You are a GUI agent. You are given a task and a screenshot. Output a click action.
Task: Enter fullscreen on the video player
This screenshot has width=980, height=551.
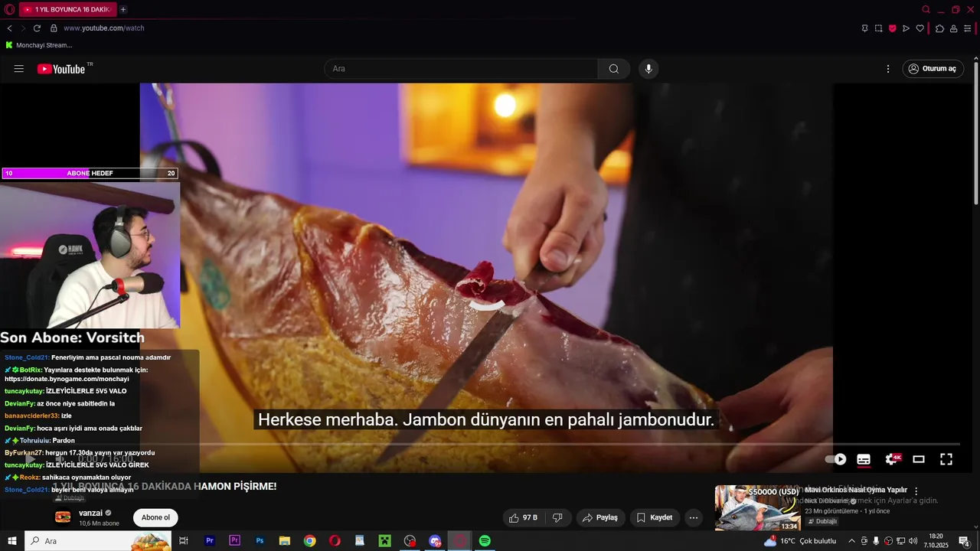point(946,459)
